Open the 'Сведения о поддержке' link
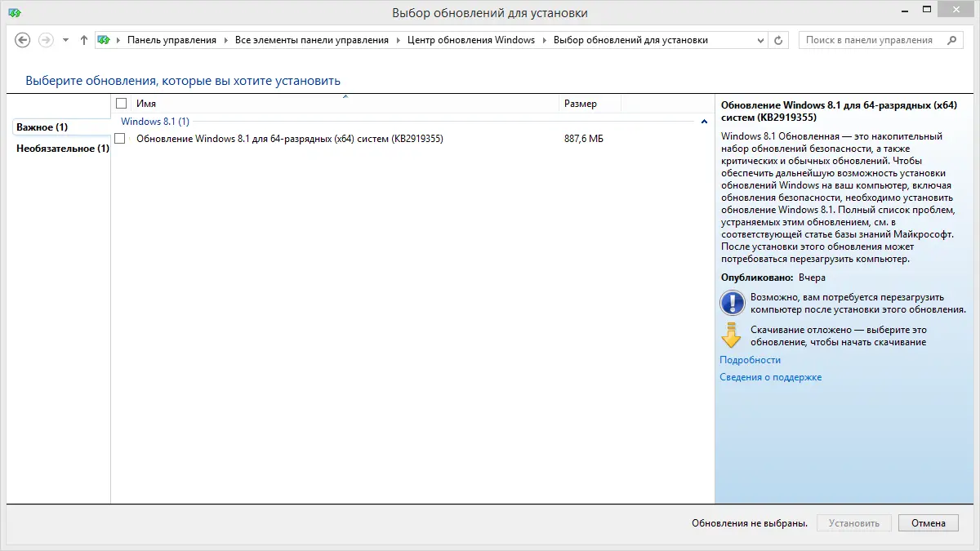The image size is (980, 551). 770,377
